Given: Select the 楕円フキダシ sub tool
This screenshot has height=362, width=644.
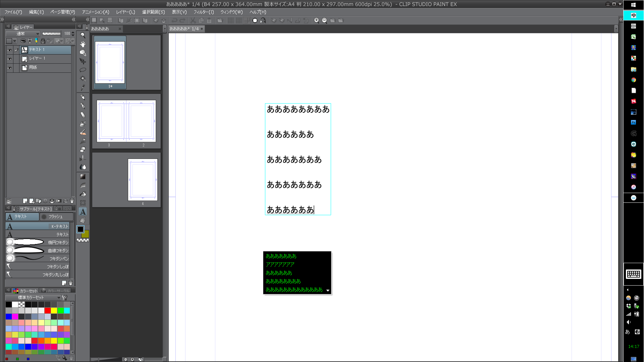Looking at the screenshot, I should [x=38, y=242].
